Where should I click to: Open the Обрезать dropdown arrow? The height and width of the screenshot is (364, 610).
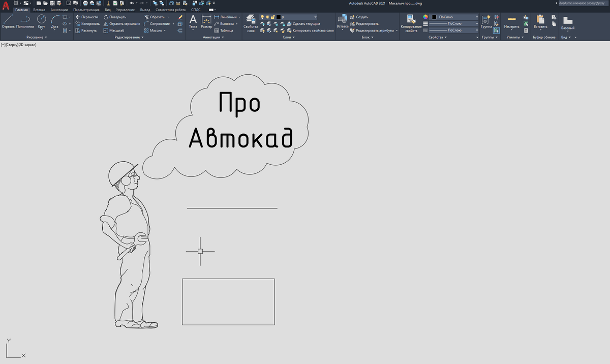pos(168,17)
